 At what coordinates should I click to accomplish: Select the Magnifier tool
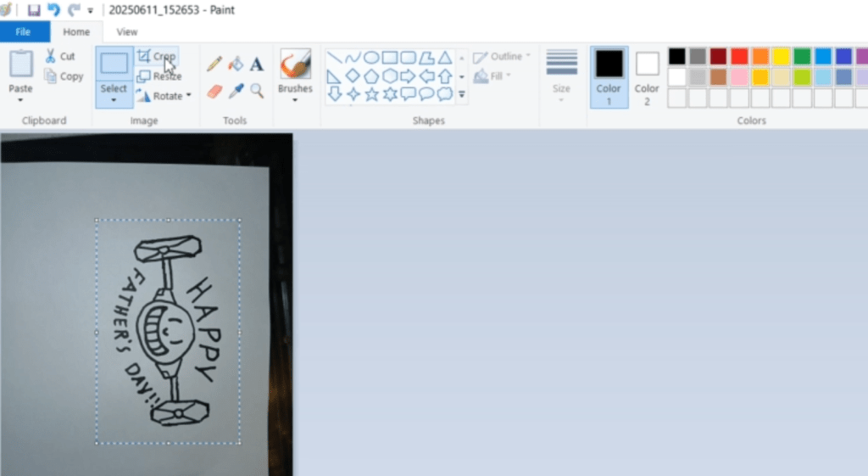click(x=256, y=90)
